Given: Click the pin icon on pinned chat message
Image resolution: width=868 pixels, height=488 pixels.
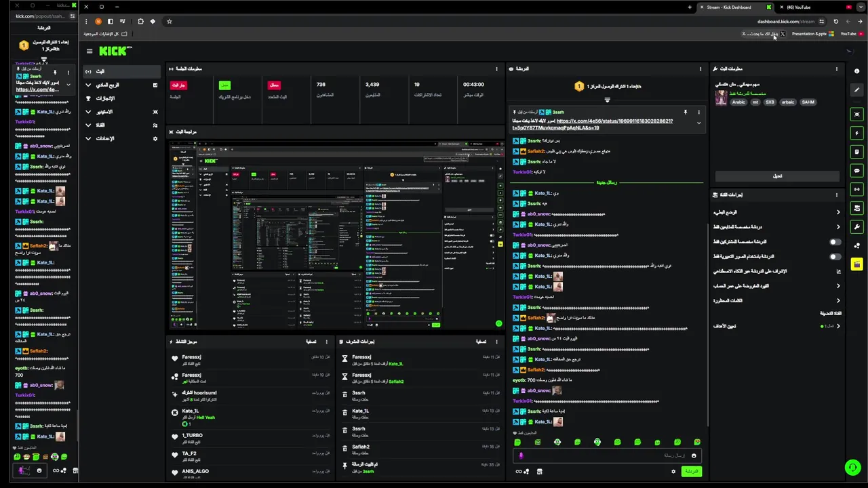Looking at the screenshot, I should point(686,112).
